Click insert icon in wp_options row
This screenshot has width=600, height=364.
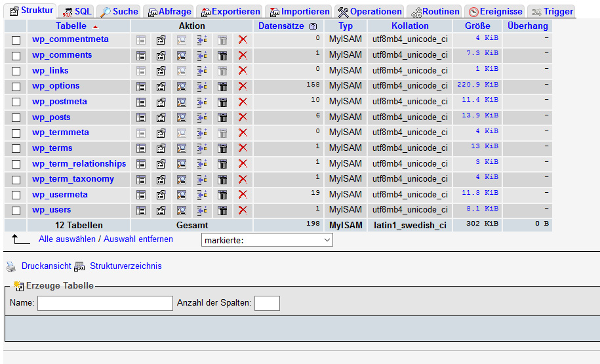202,87
